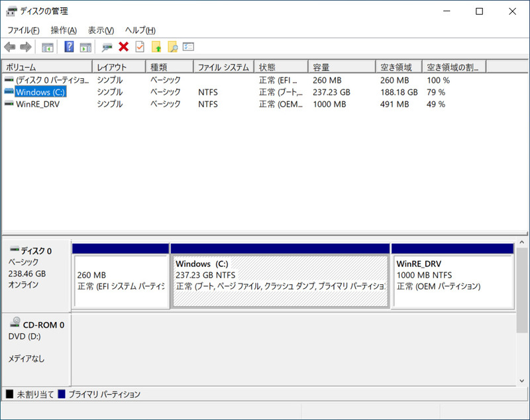Image resolution: width=530 pixels, height=420 pixels.
Task: Click the folder with magnifier toolbar icon
Action: click(x=172, y=46)
